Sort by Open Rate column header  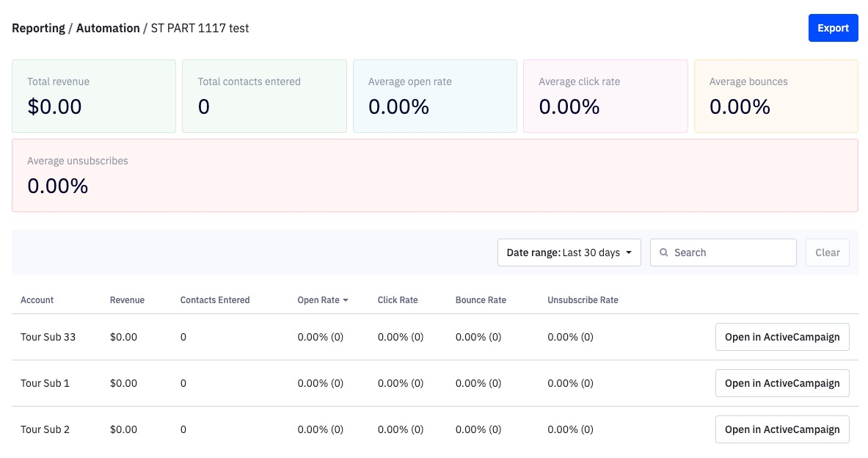coord(318,300)
